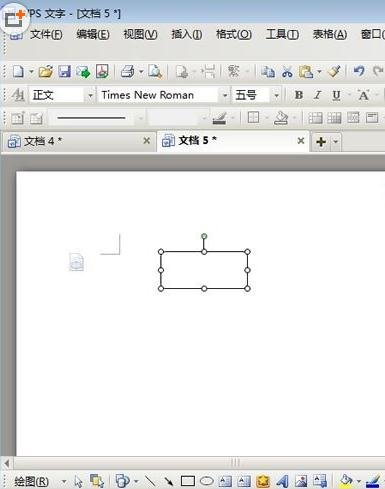Expand the style dropdown showing 正文
Image resolution: width=385 pixels, height=489 pixels.
[x=90, y=96]
